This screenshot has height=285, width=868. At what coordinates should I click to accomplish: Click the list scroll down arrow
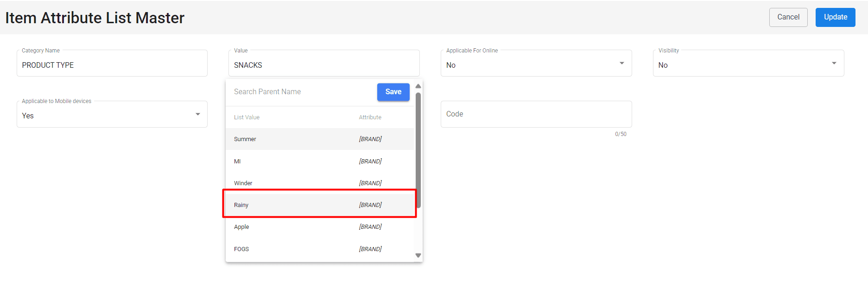pos(418,255)
